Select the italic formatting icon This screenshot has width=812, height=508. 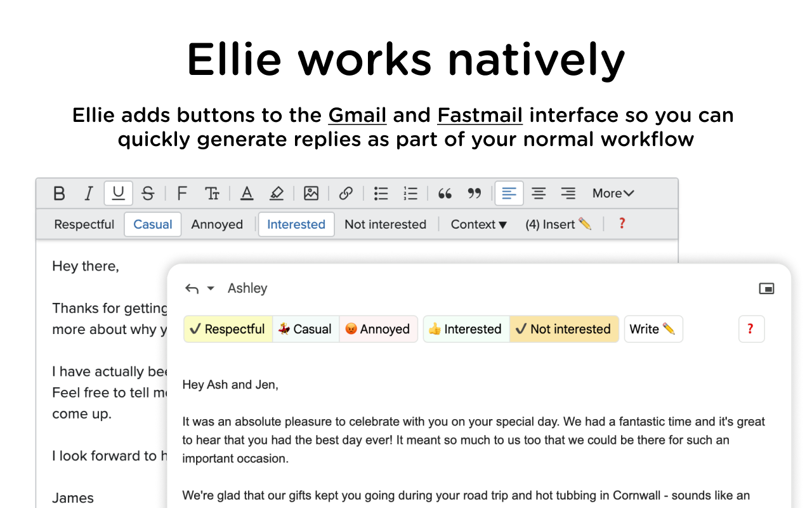(88, 193)
